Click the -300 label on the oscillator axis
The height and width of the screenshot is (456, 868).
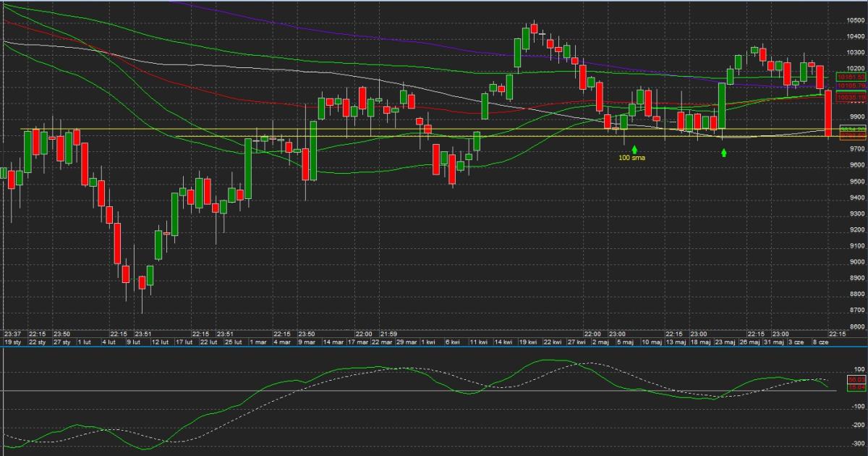click(856, 443)
